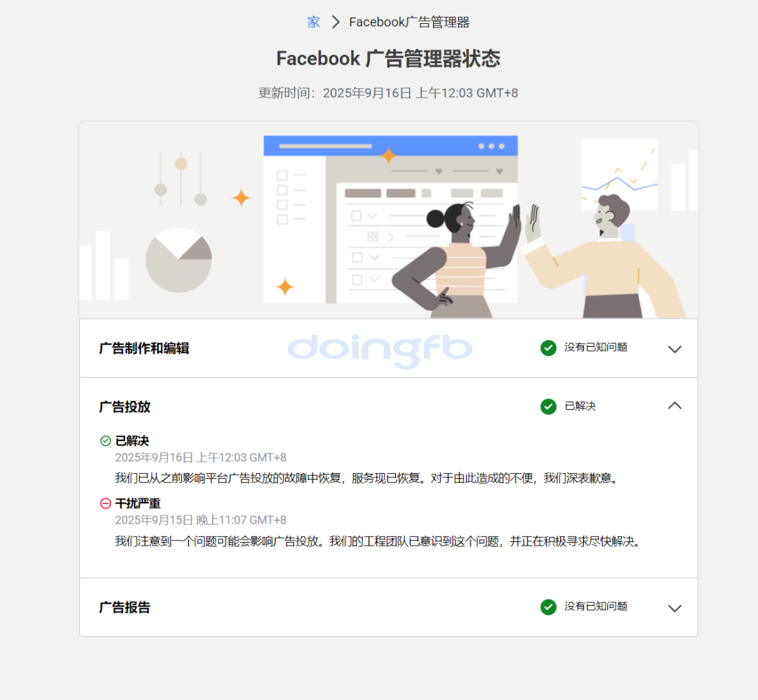Click the Facebook广告管理器 breadcrumb text
The height and width of the screenshot is (700, 758).
point(409,22)
